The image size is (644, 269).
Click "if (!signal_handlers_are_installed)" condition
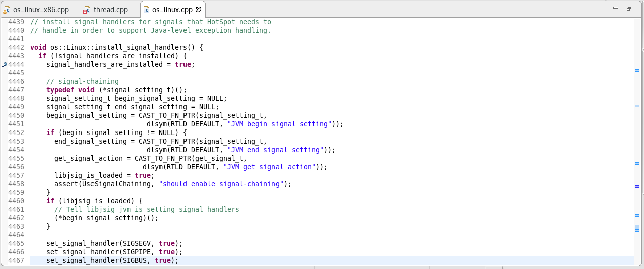109,56
